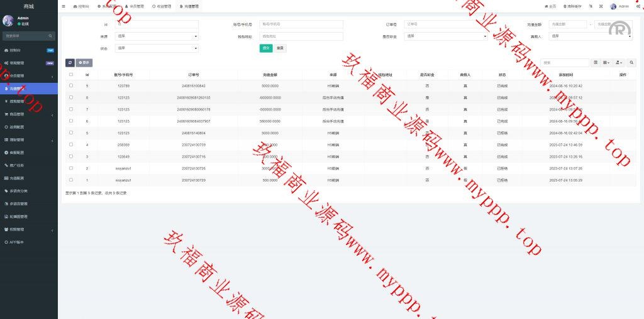Image resolution: width=644 pixels, height=319 pixels.
Task: Click the 重置 reset button
Action: click(280, 48)
